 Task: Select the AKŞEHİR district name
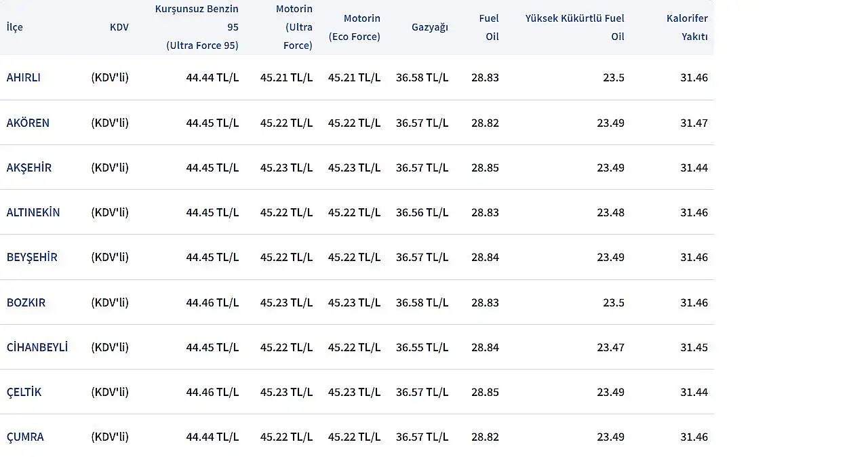(29, 167)
